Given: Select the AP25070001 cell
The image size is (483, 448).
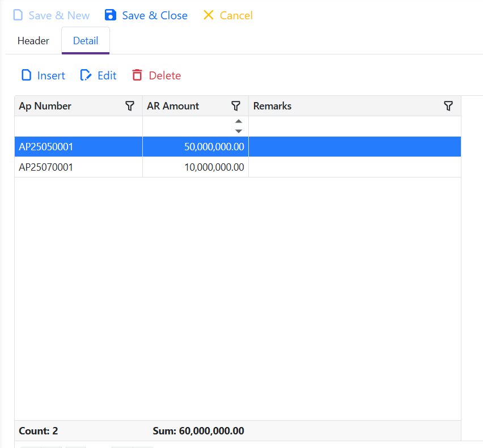Looking at the screenshot, I should tap(79, 167).
